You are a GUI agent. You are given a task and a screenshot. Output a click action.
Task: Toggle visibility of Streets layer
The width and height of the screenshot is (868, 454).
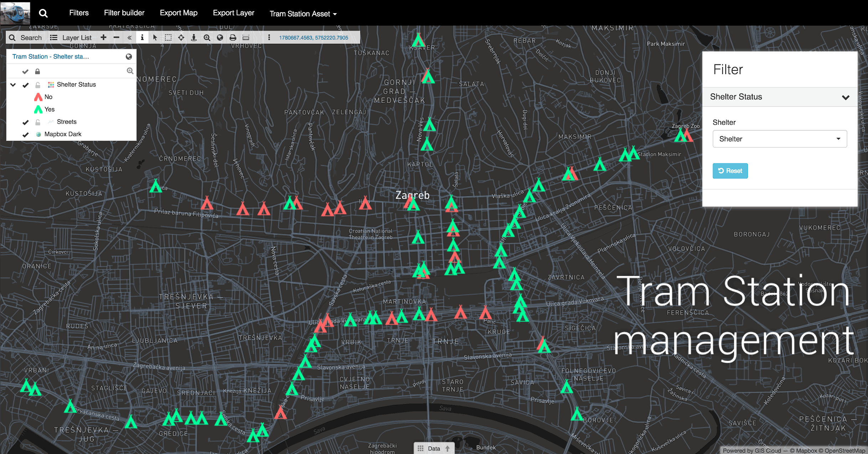tap(26, 122)
